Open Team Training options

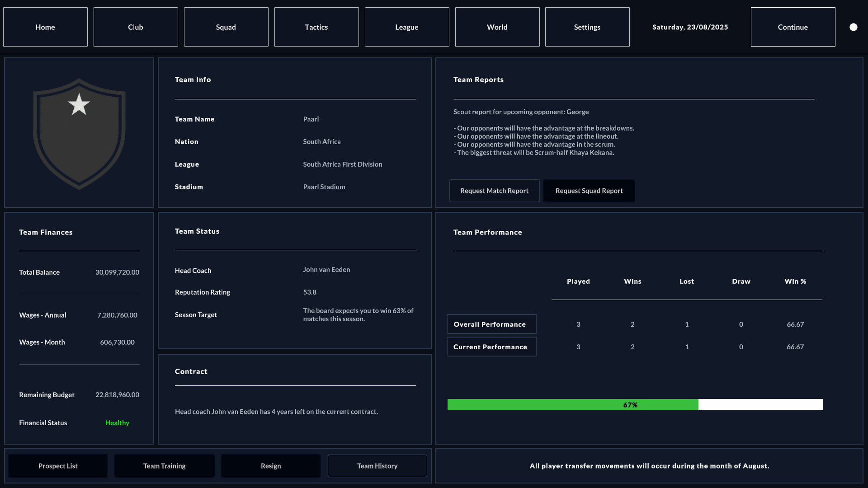coord(164,465)
